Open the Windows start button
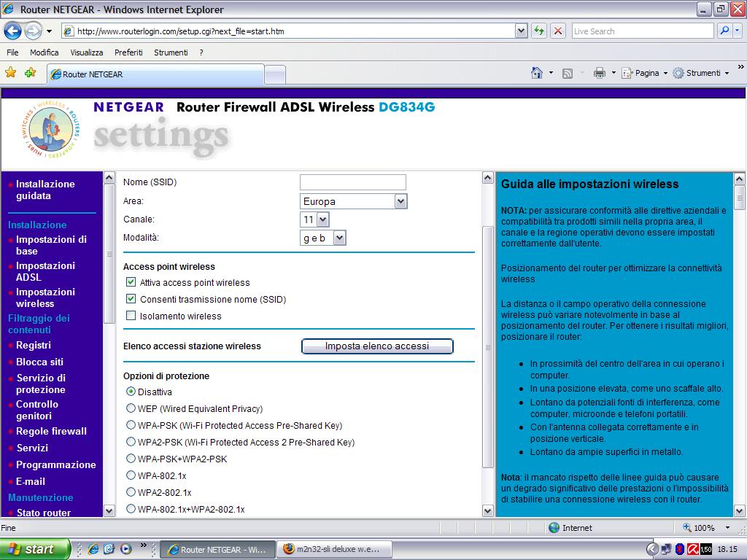The height and width of the screenshot is (560, 747). click(35, 549)
